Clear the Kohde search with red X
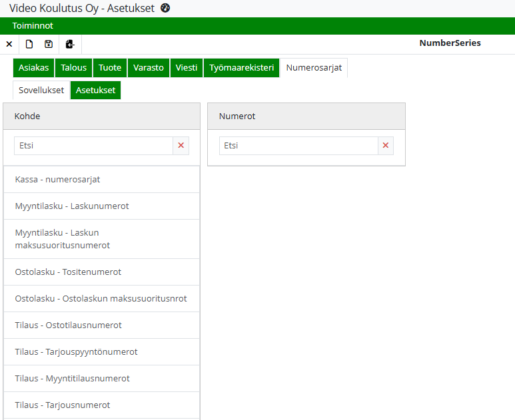The image size is (515, 420). coord(181,146)
